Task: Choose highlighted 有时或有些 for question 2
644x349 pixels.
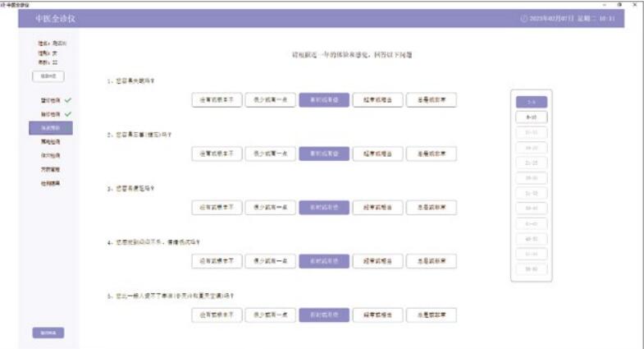Action: coord(324,154)
